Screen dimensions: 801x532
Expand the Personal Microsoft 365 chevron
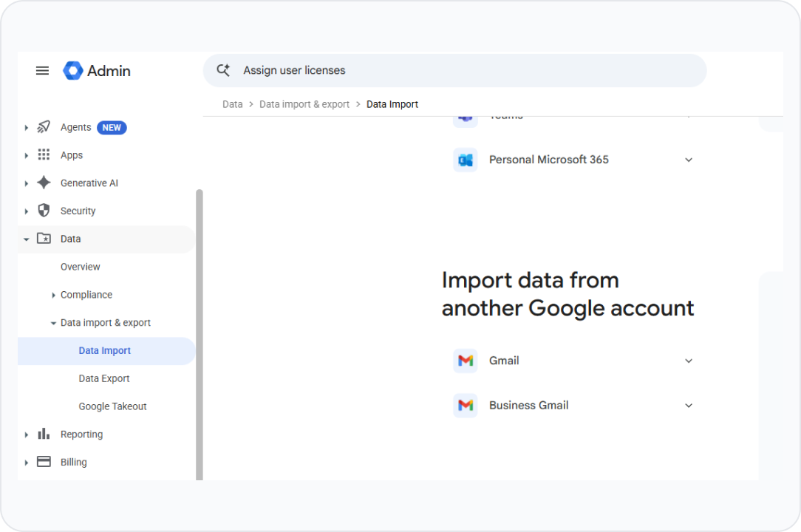(689, 160)
